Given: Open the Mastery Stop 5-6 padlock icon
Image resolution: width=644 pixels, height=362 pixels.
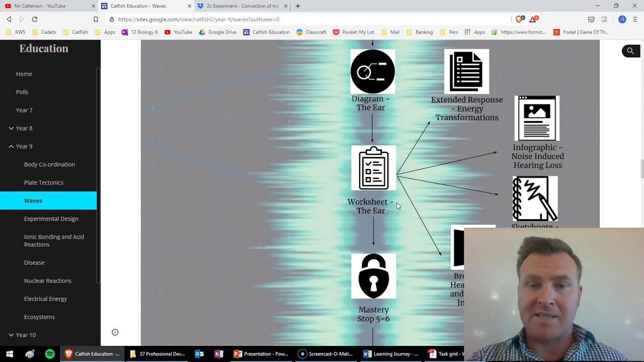Looking at the screenshot, I should [x=373, y=276].
